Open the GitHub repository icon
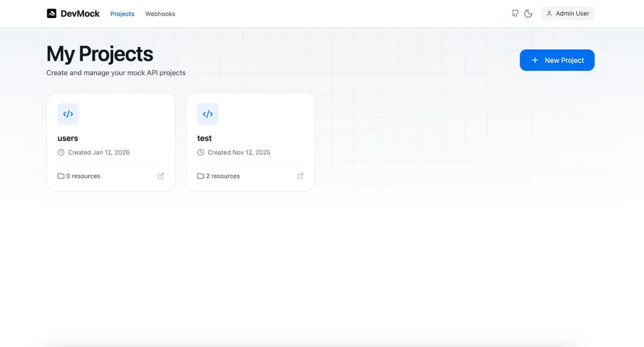The height and width of the screenshot is (347, 644). tap(515, 13)
